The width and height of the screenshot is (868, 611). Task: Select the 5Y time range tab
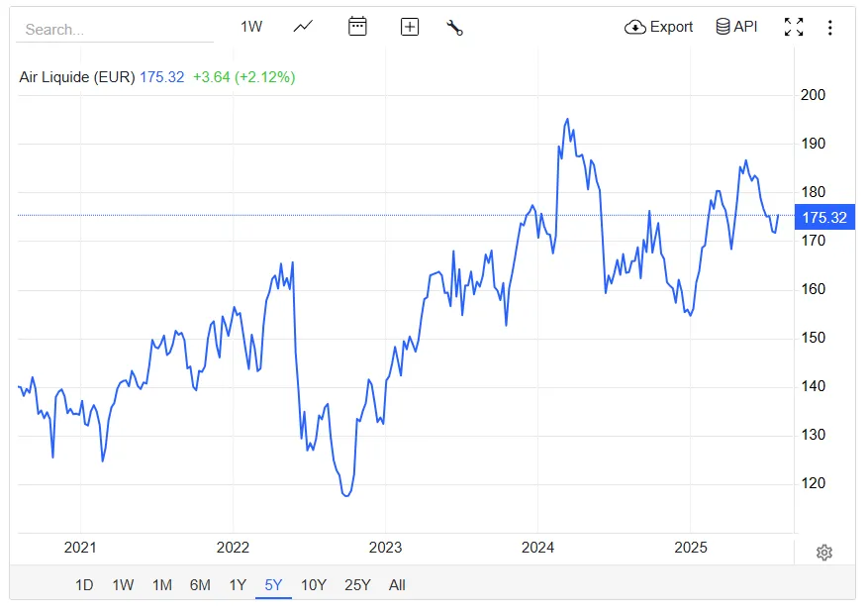[x=273, y=585]
